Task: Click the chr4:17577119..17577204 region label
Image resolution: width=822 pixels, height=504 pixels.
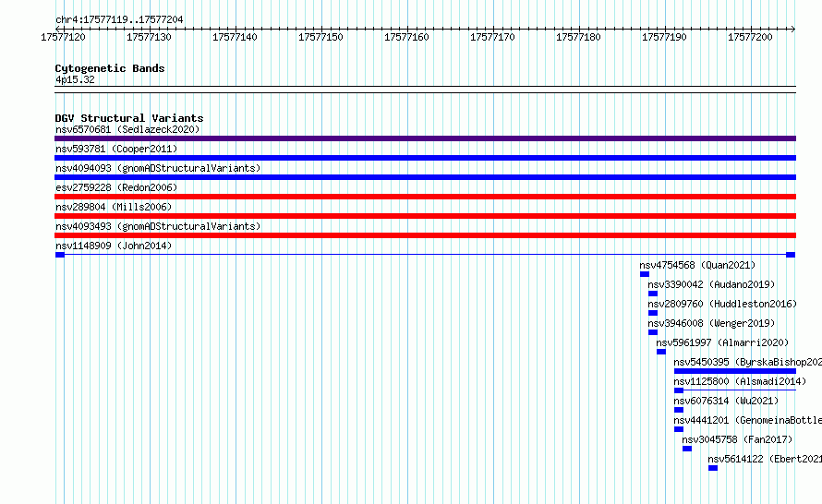Action: (x=119, y=19)
